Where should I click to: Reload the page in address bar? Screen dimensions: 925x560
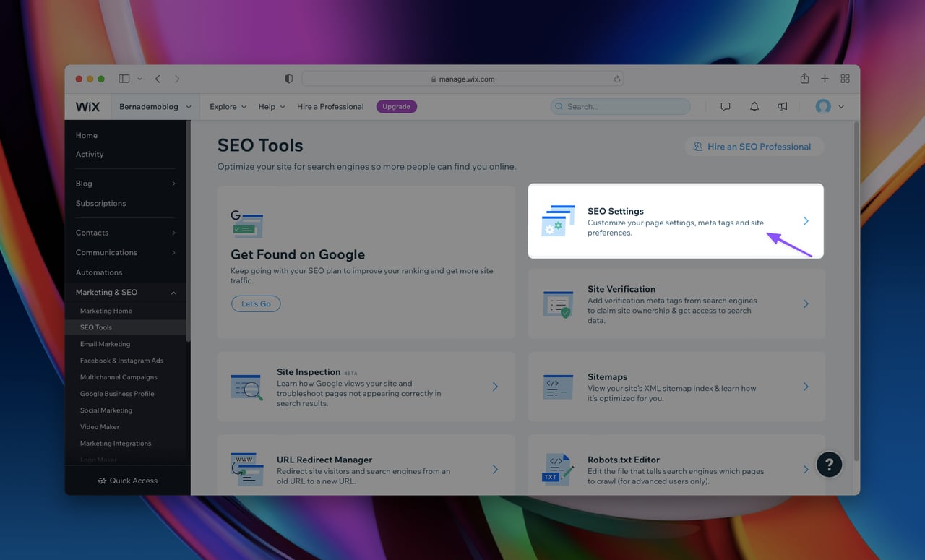click(616, 79)
